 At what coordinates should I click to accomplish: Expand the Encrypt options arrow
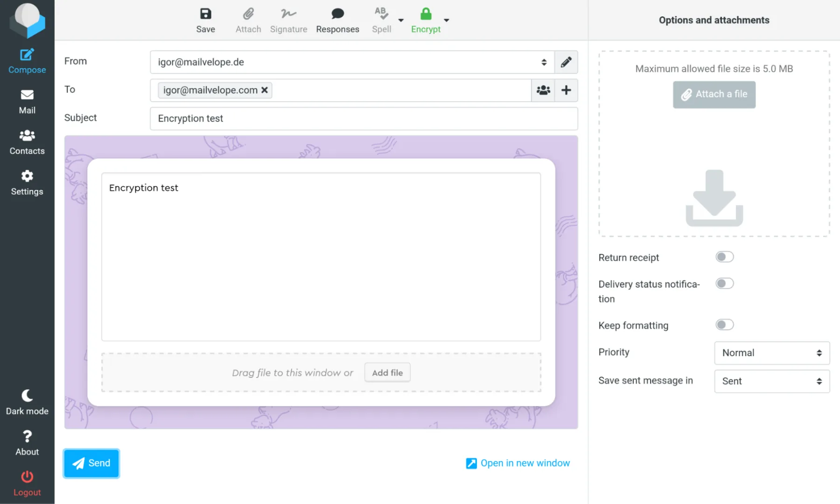coord(447,21)
